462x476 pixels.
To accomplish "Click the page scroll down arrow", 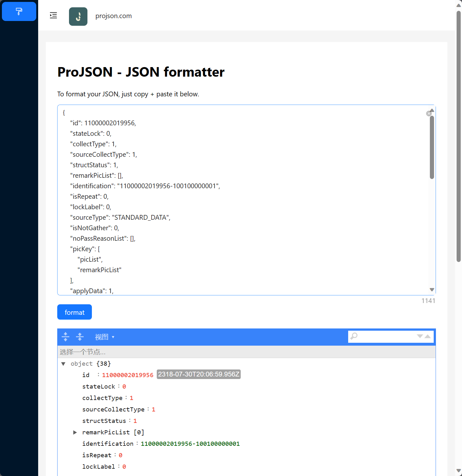I will point(459,471).
